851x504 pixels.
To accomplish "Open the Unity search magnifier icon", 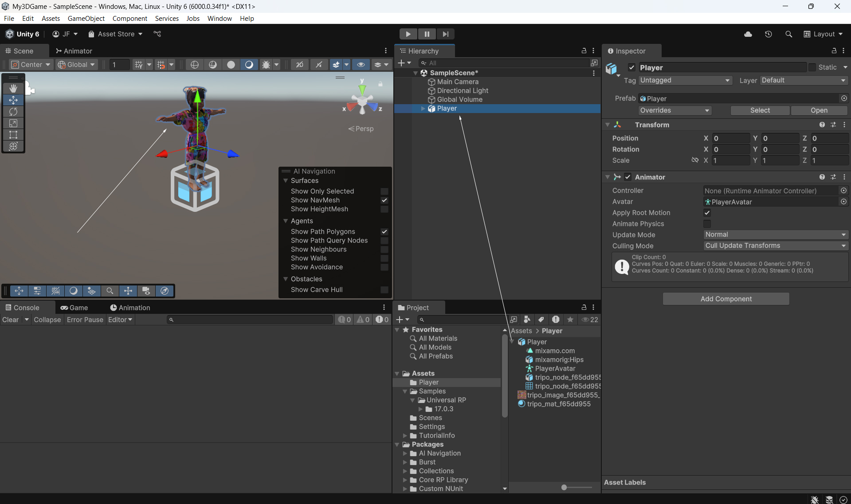I will click(788, 34).
